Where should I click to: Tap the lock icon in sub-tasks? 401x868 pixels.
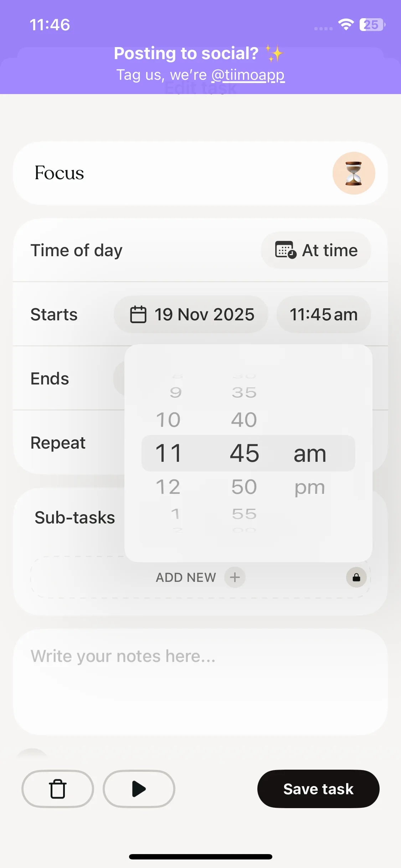point(356,577)
